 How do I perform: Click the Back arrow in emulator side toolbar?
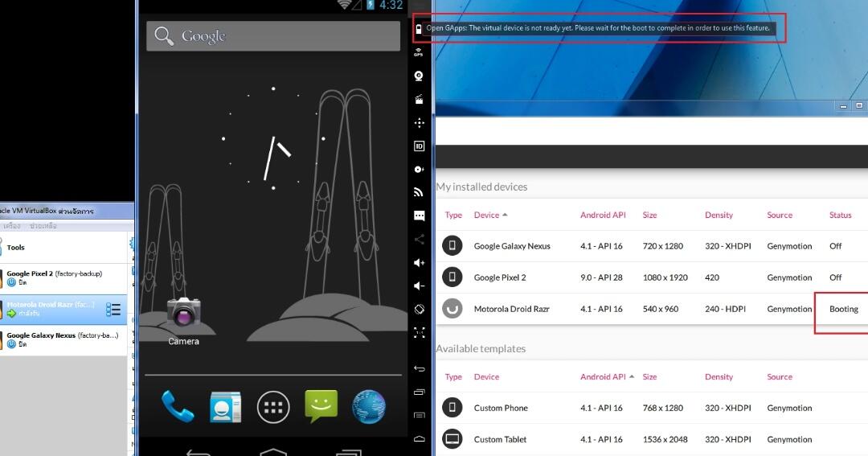[x=419, y=368]
